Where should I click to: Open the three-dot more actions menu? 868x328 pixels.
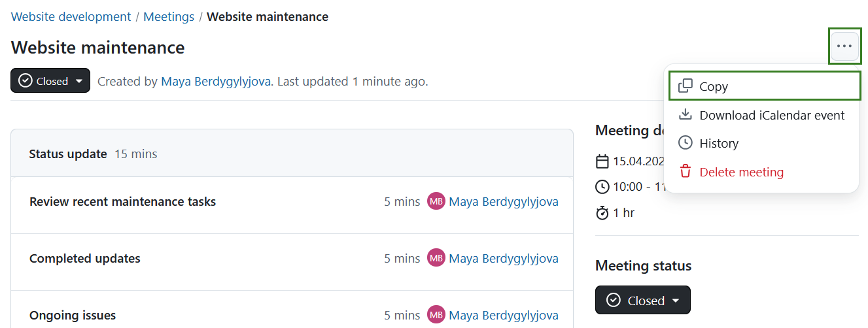pyautogui.click(x=844, y=46)
